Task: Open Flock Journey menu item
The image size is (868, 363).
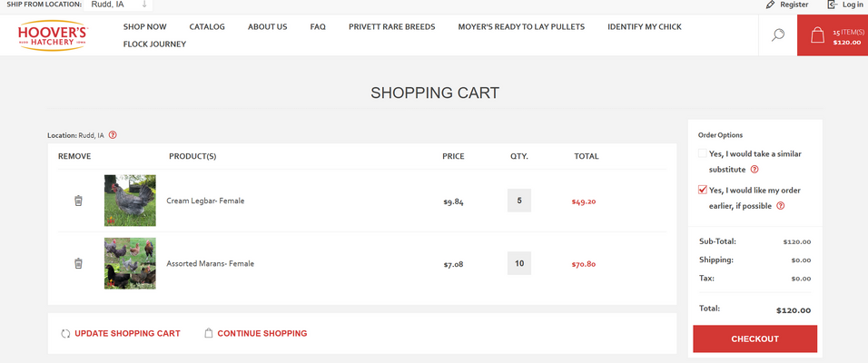Action: coord(154,44)
